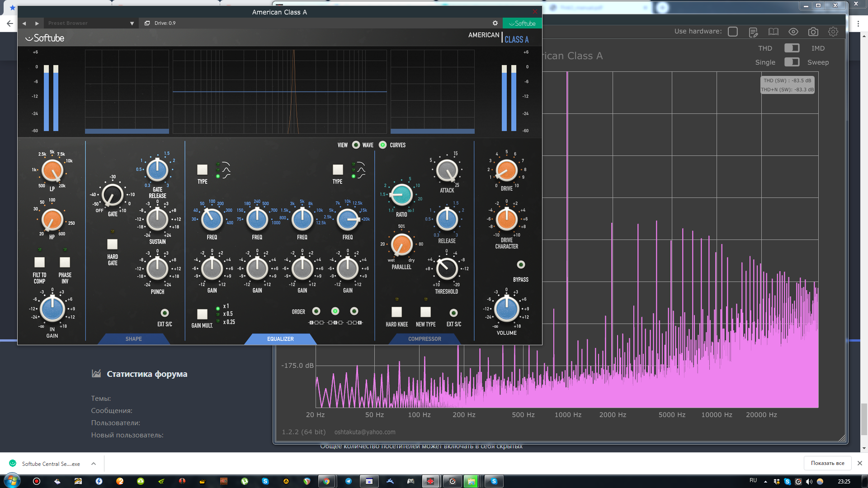
Task: Enable EXT S/C in Compressor section
Action: tap(453, 313)
